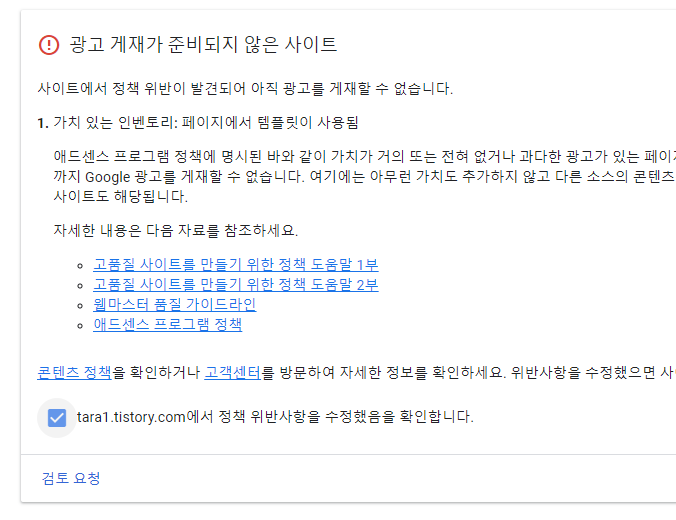Click the message 사이트에서 정책 위반이 발견되어
Screen dimensions: 676x520
[245, 89]
